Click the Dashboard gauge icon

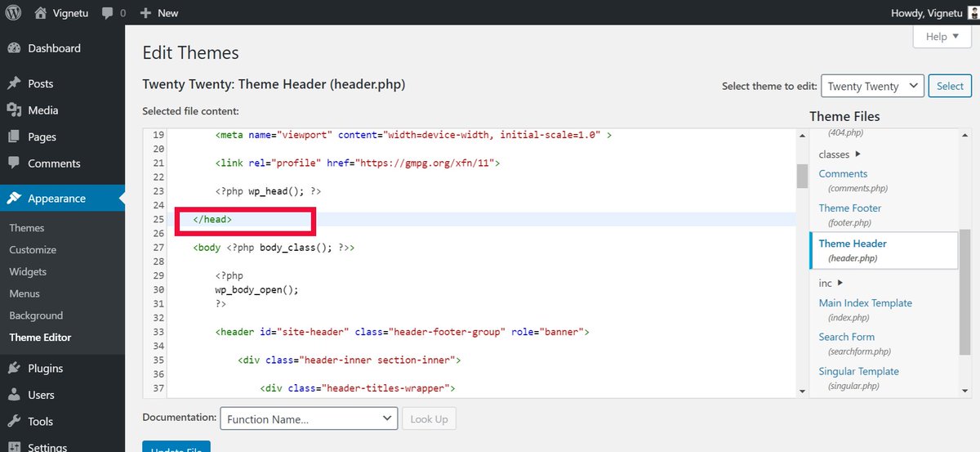(x=14, y=48)
